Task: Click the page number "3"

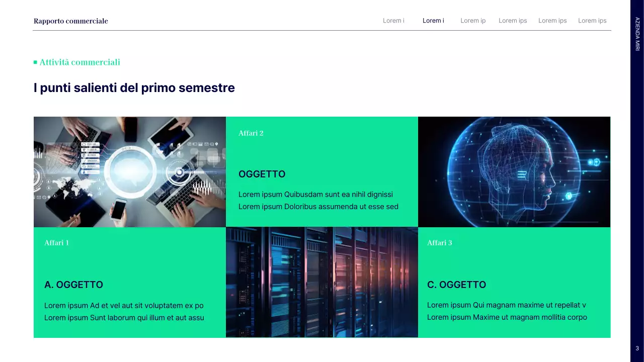Action: (637, 347)
